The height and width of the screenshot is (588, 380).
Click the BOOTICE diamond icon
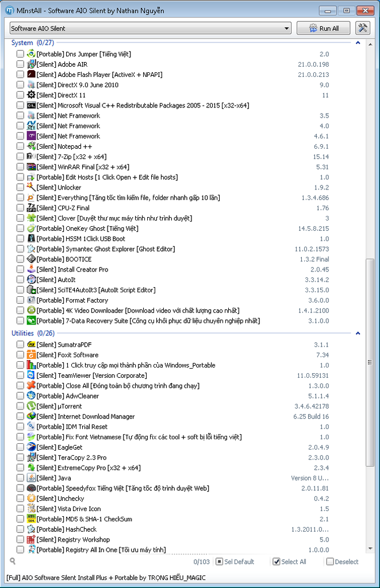click(x=31, y=259)
